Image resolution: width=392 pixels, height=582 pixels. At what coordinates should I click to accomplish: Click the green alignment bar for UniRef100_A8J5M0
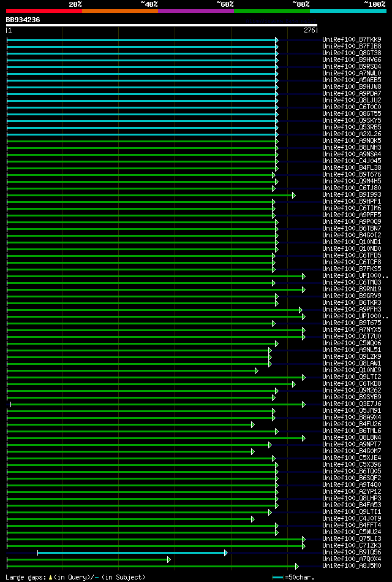153,566
